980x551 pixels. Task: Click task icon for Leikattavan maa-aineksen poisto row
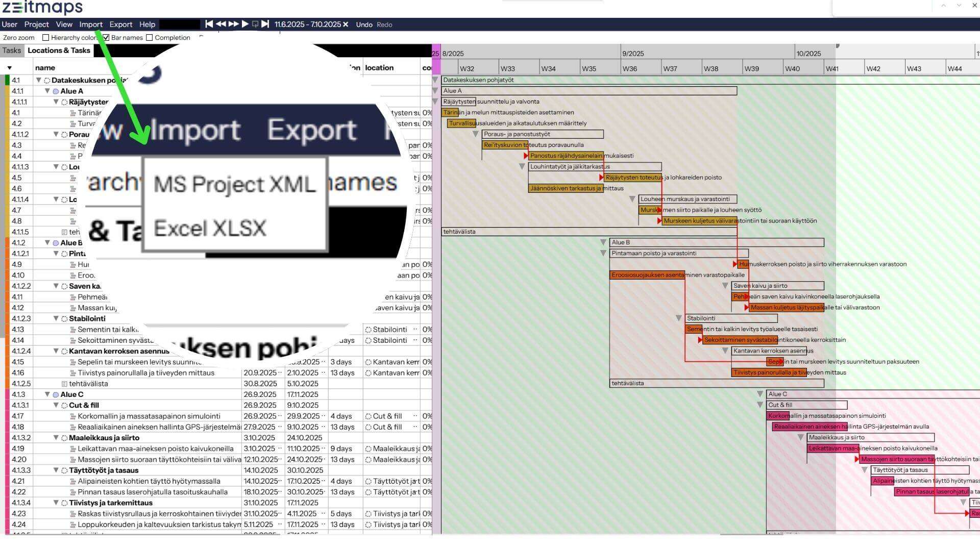point(73,449)
